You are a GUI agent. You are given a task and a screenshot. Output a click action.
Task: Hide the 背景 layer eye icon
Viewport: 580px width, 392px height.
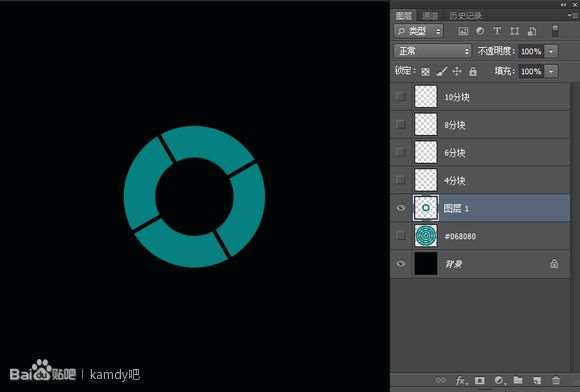401,264
